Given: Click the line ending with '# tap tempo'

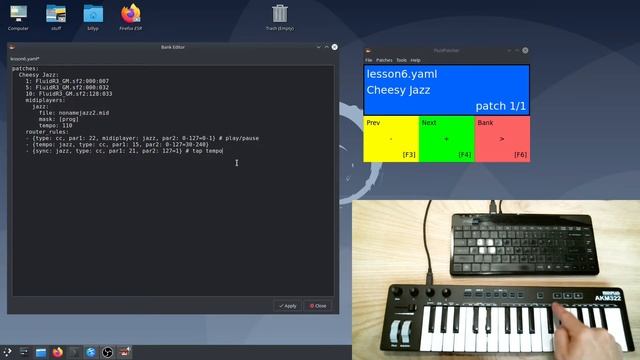Looking at the screenshot, I should (x=124, y=151).
